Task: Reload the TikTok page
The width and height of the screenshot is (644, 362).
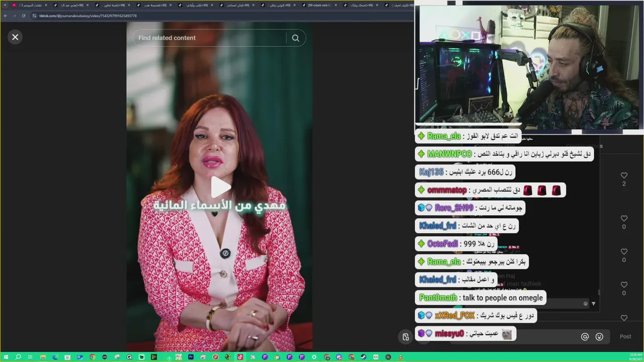Action: [23, 16]
